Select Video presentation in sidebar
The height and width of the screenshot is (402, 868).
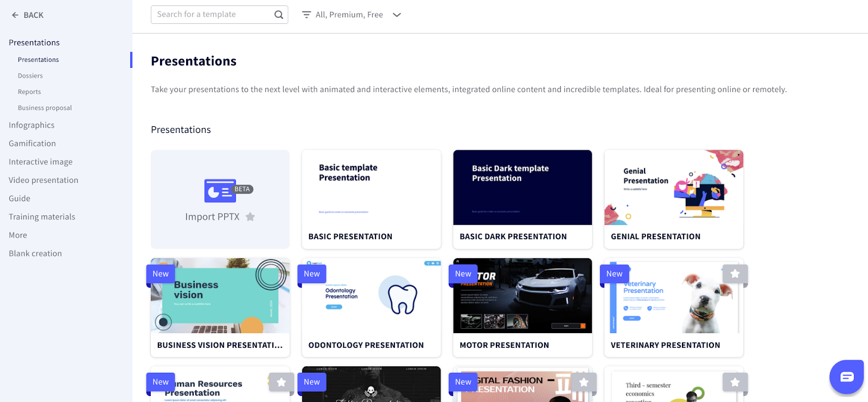click(43, 180)
